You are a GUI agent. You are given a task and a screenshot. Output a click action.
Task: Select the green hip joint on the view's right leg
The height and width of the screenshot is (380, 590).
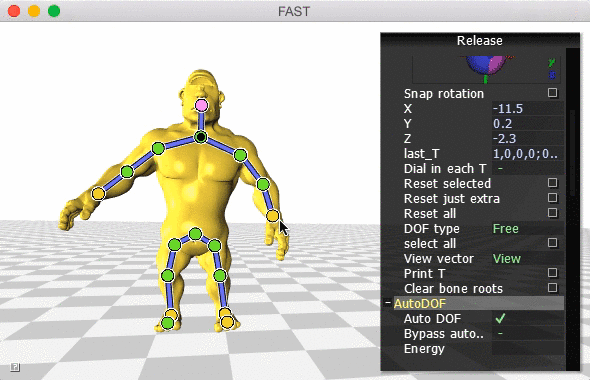coord(215,246)
